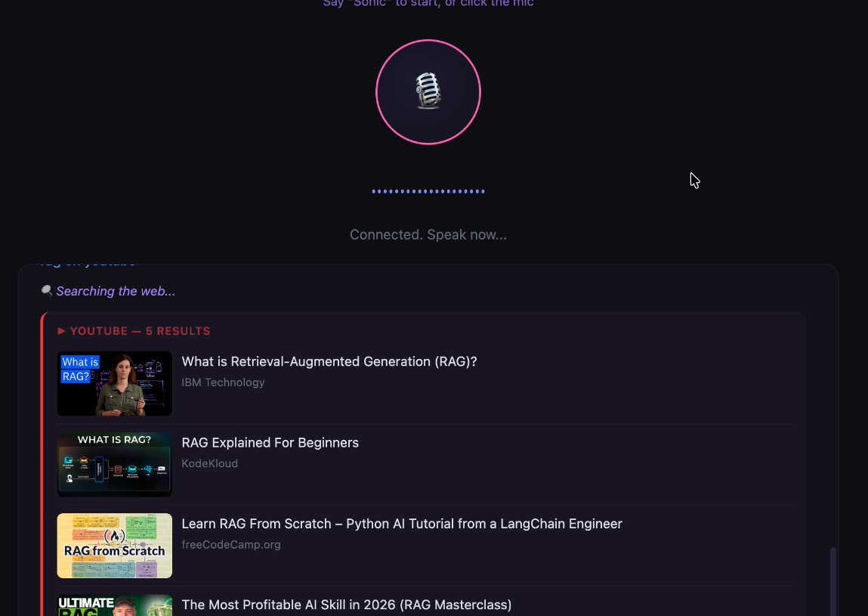Click the IBM Technology channel name
This screenshot has height=616, width=868.
pos(223,382)
